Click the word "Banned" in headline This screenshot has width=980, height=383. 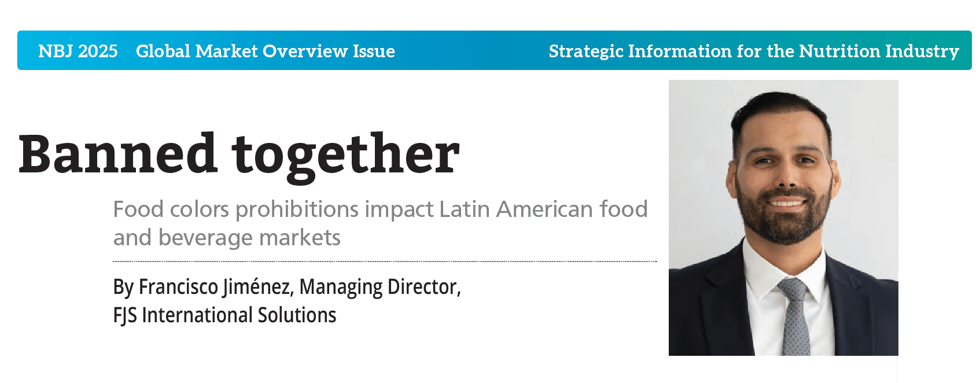tap(118, 154)
